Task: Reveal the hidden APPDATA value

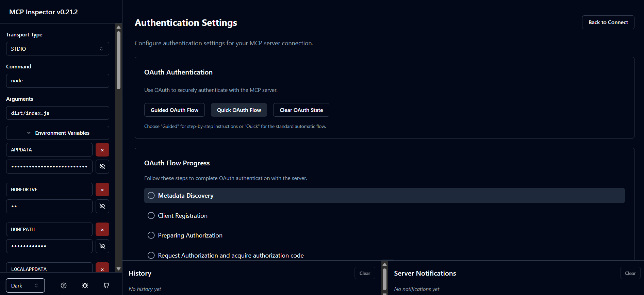Action: 102,166
